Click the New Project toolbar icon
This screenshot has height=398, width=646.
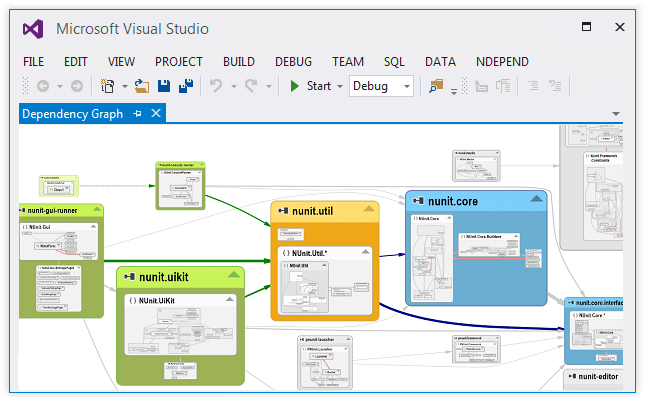tap(108, 86)
